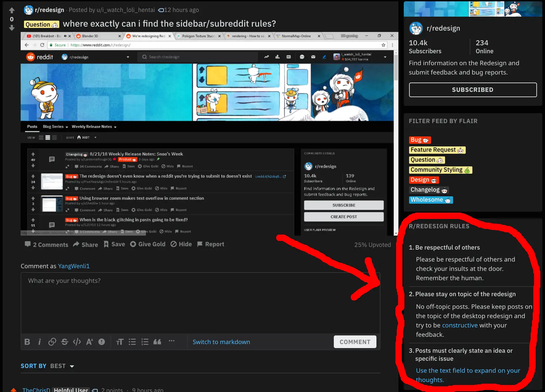This screenshot has height=392, width=545.
Task: Open r/redesign title in sidebar
Action: [443, 28]
